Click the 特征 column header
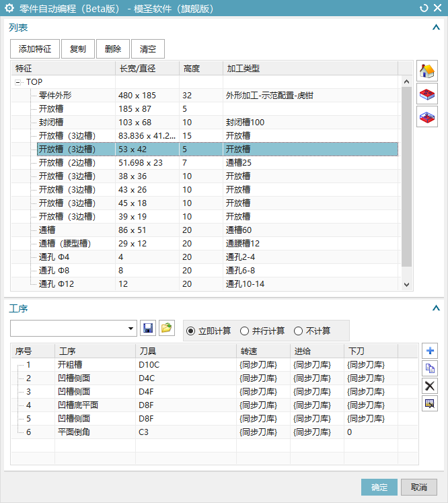The width and height of the screenshot is (448, 503). pos(63,68)
